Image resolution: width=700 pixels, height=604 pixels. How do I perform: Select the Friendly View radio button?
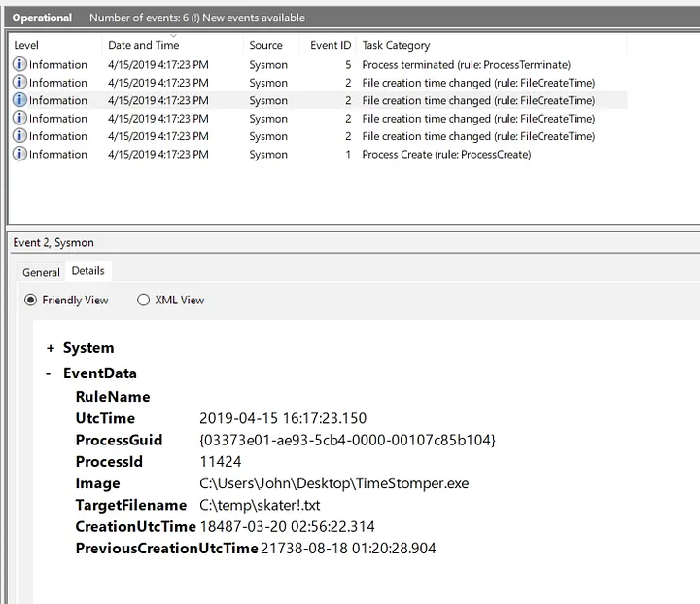pos(31,300)
